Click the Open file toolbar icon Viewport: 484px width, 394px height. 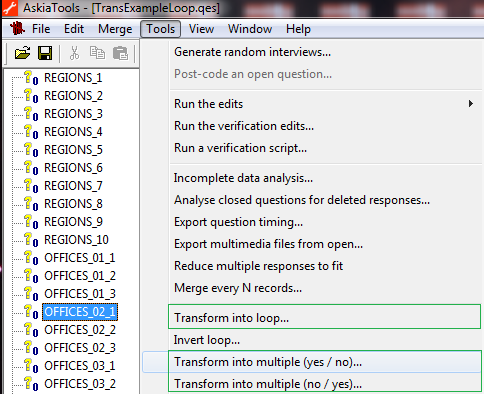(22, 53)
